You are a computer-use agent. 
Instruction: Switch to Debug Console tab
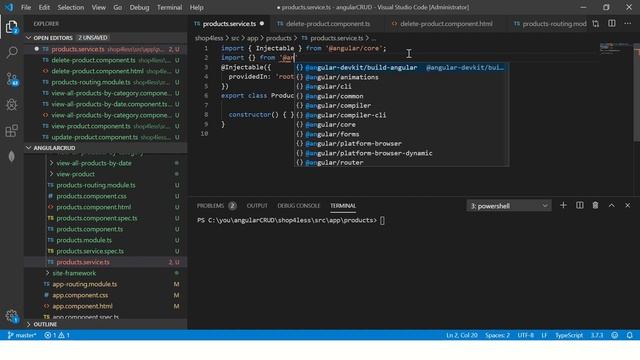pos(299,206)
